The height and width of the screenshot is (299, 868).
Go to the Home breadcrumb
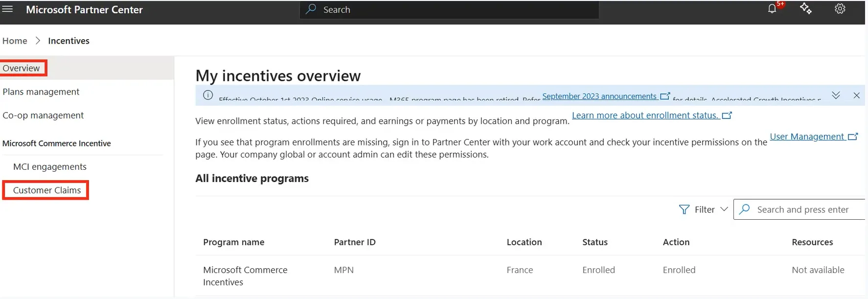tap(15, 41)
